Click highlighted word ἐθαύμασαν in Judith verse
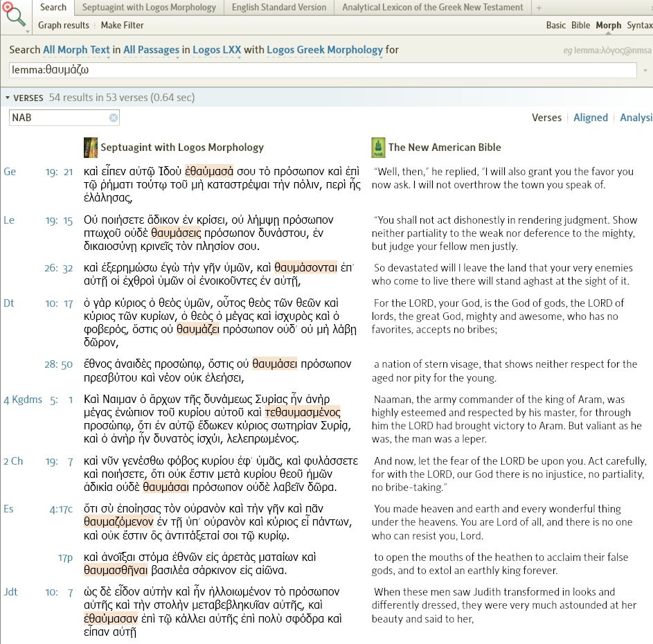The width and height of the screenshot is (653, 644). point(111,618)
